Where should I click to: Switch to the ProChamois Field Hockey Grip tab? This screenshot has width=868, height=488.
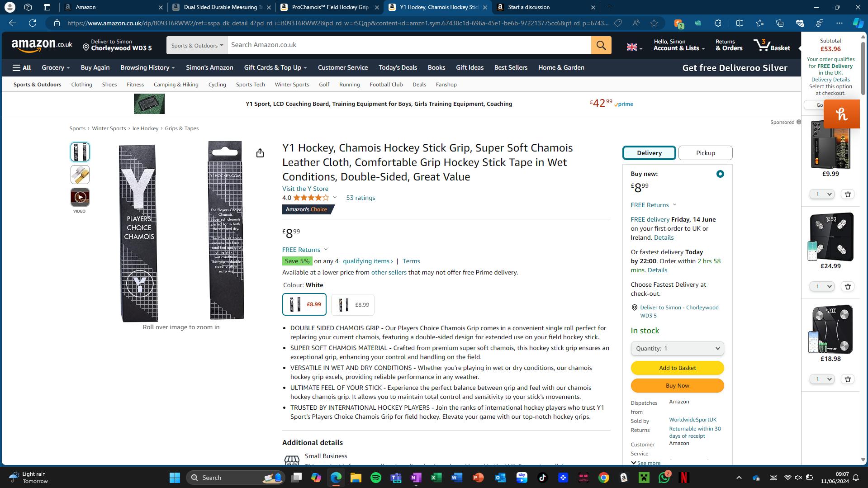tap(329, 7)
